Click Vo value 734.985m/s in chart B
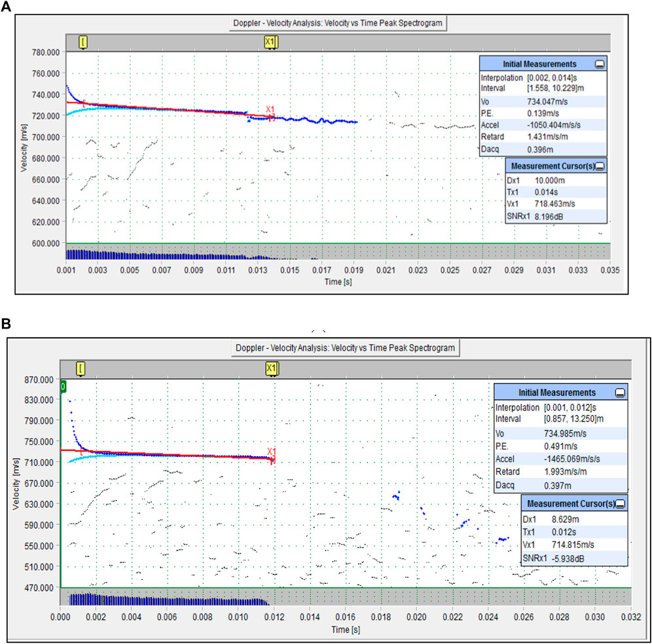This screenshot has width=652, height=644. coord(565,434)
